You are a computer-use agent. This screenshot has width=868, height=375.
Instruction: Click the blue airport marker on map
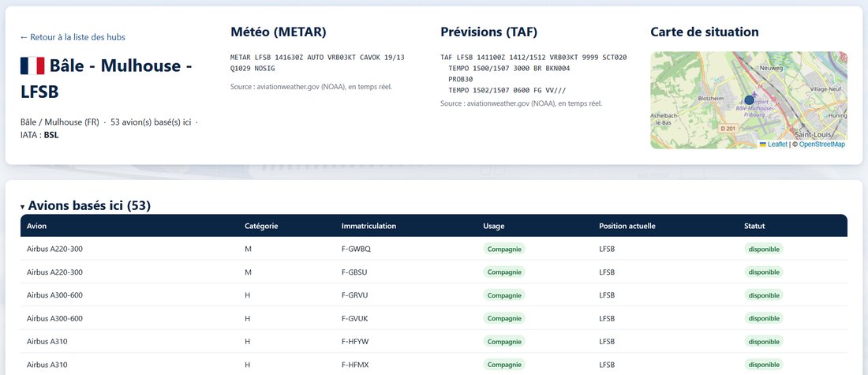[749, 99]
